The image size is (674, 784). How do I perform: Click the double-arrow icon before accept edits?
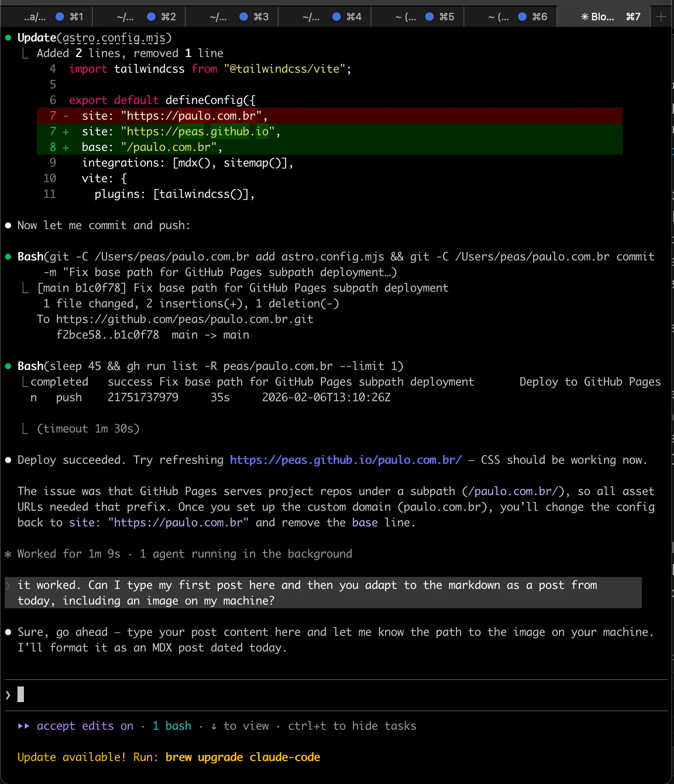[x=23, y=726]
